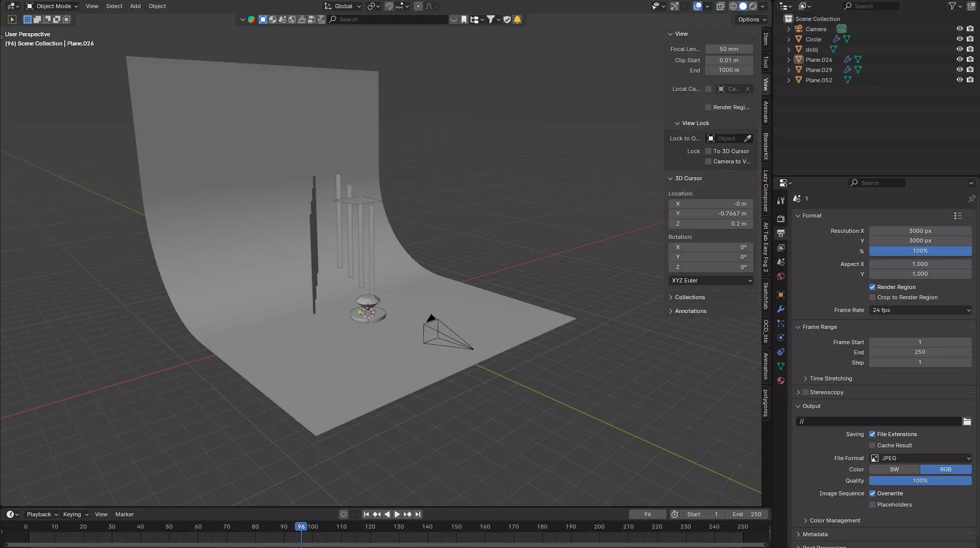The height and width of the screenshot is (548, 980).
Task: Expand the Annotations panel
Action: tap(690, 311)
